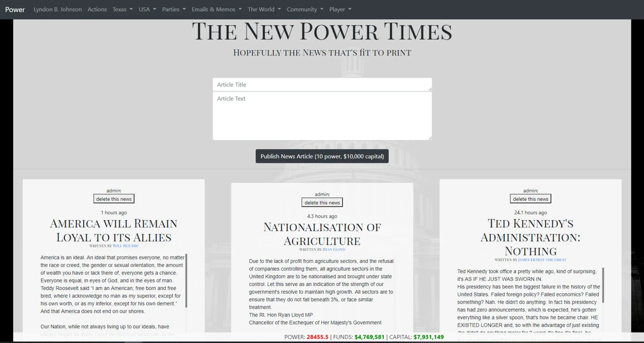Screen dimensions: 644x343
Task: Open The World dropdown menu
Action: pyautogui.click(x=264, y=9)
